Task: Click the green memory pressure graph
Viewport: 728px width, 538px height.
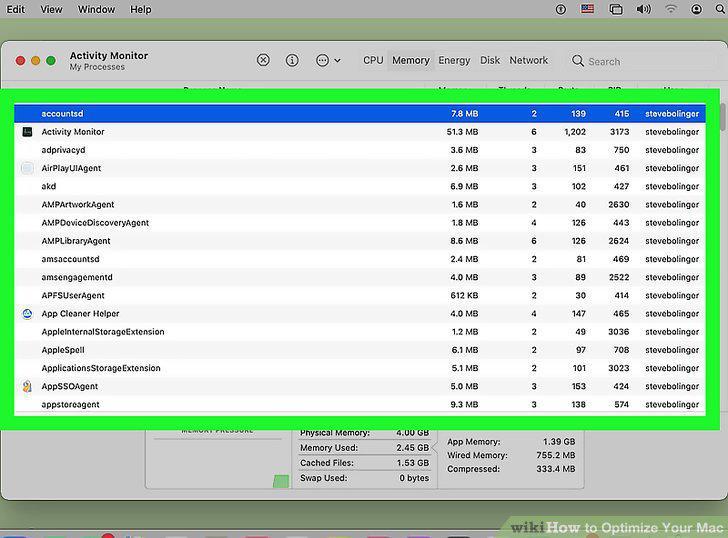Action: point(281,481)
